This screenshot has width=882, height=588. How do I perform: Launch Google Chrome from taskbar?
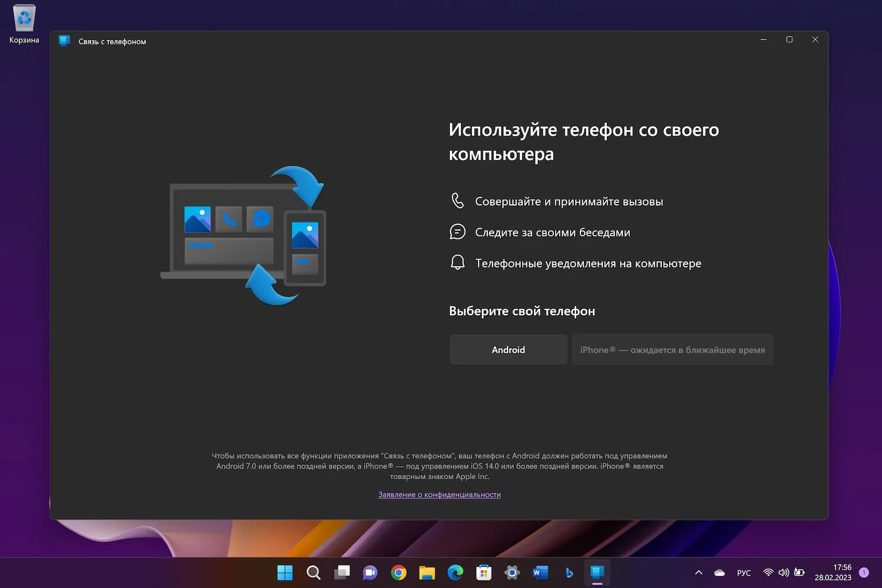click(x=399, y=573)
